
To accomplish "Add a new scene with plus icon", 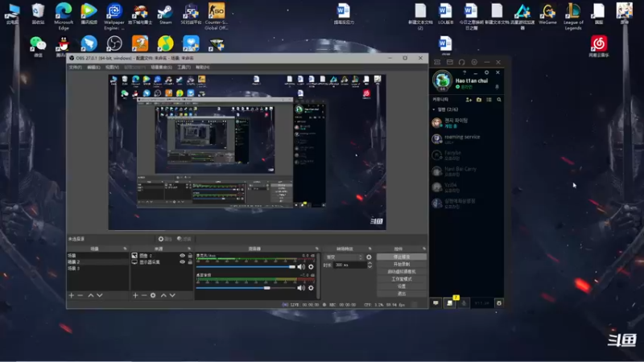I will tap(71, 295).
